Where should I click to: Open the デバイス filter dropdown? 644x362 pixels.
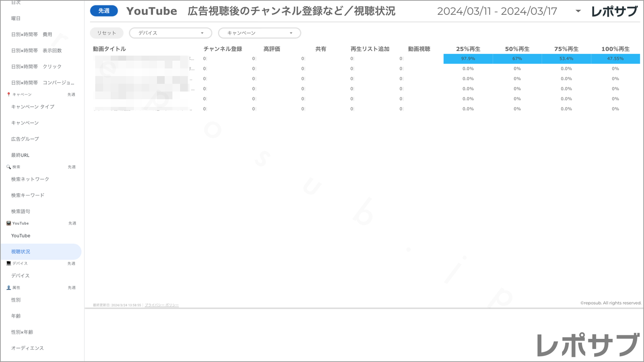coord(170,33)
